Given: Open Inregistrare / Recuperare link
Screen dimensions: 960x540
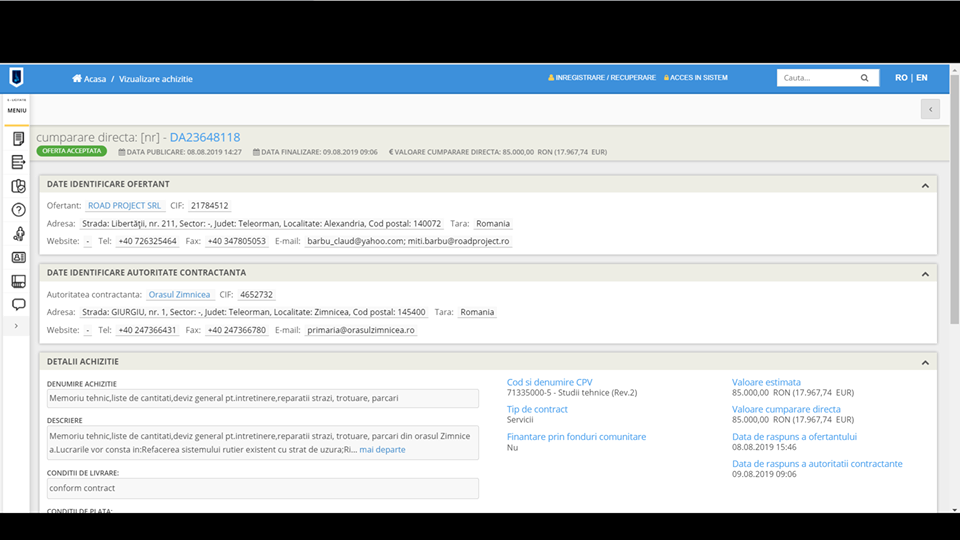Looking at the screenshot, I should tap(602, 78).
